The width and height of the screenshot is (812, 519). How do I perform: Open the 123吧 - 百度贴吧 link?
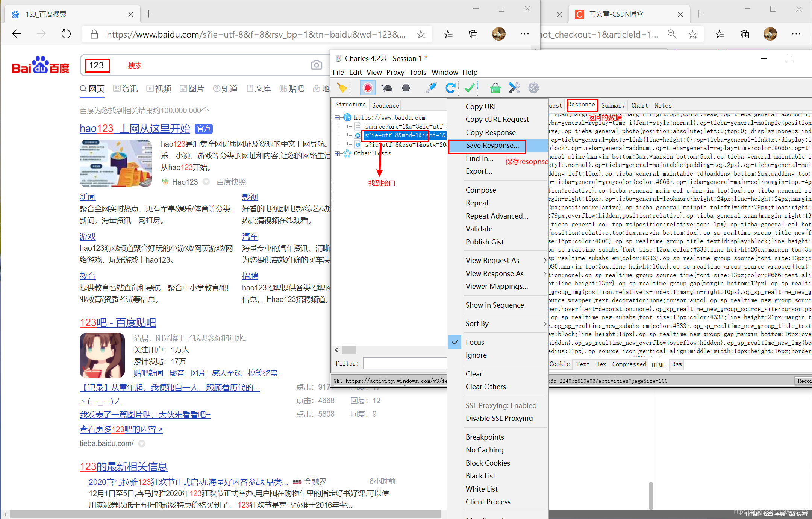(x=118, y=323)
